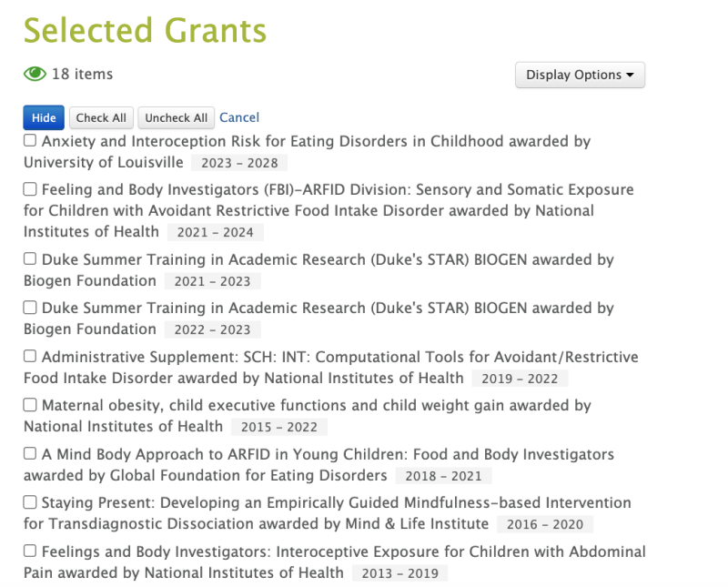Check the 2022-2023 Duke Summer Training grant
728x587 pixels.
pyautogui.click(x=29, y=308)
